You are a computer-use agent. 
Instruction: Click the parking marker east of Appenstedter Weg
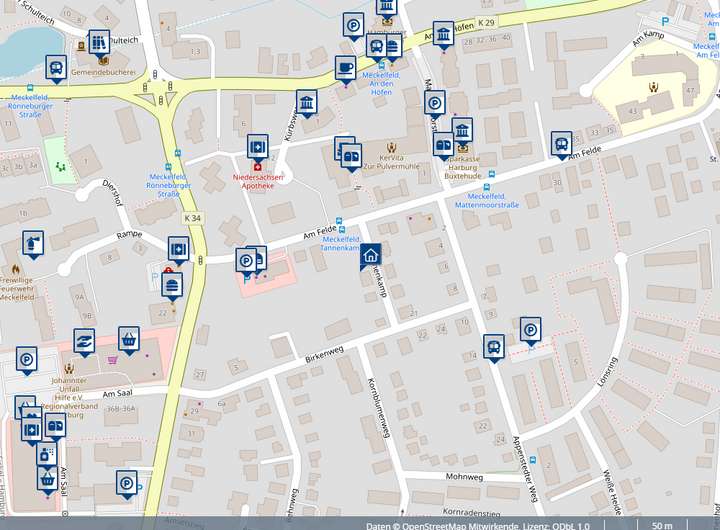(529, 328)
